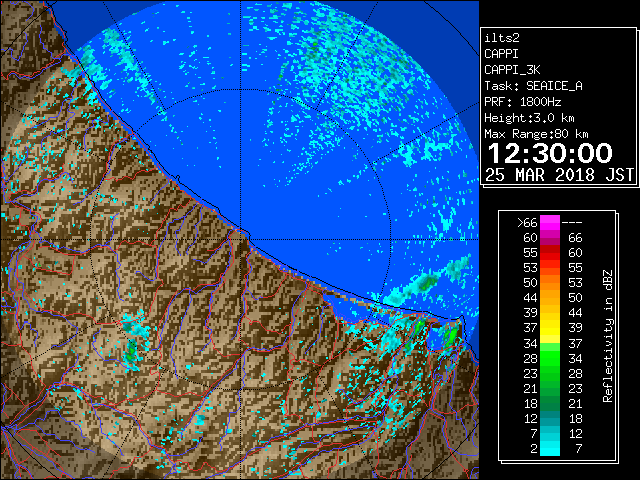Click the "2" label at legend bottom
This screenshot has width=640, height=480.
[x=534, y=449]
